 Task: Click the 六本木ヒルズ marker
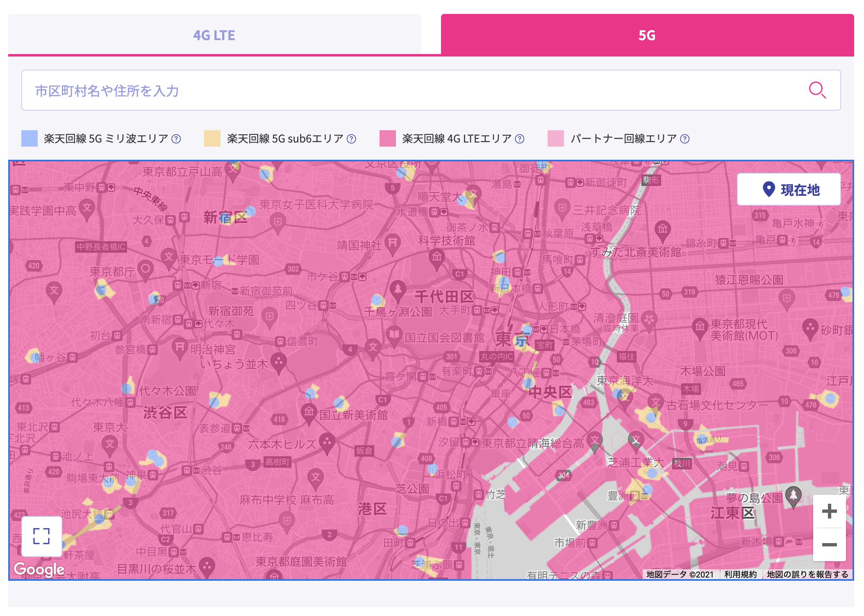click(x=327, y=443)
